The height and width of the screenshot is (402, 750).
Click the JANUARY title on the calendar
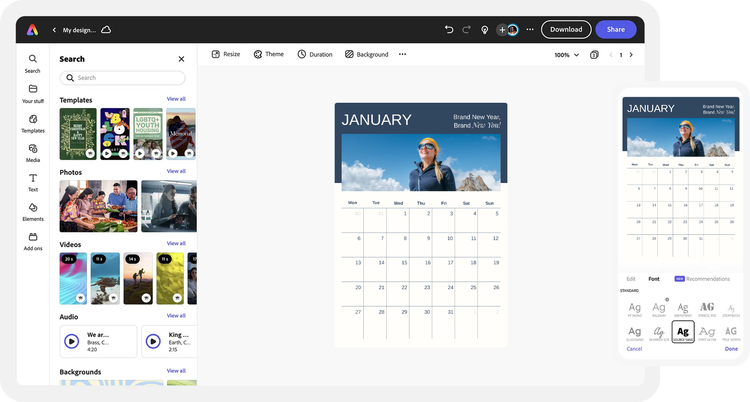click(x=376, y=120)
